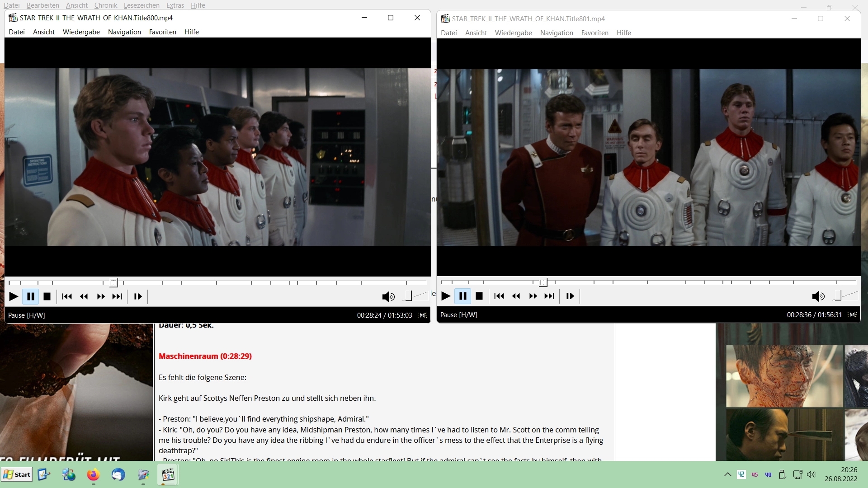Click tray temperature icon showing 42
This screenshot has width=868, height=488.
click(741, 474)
